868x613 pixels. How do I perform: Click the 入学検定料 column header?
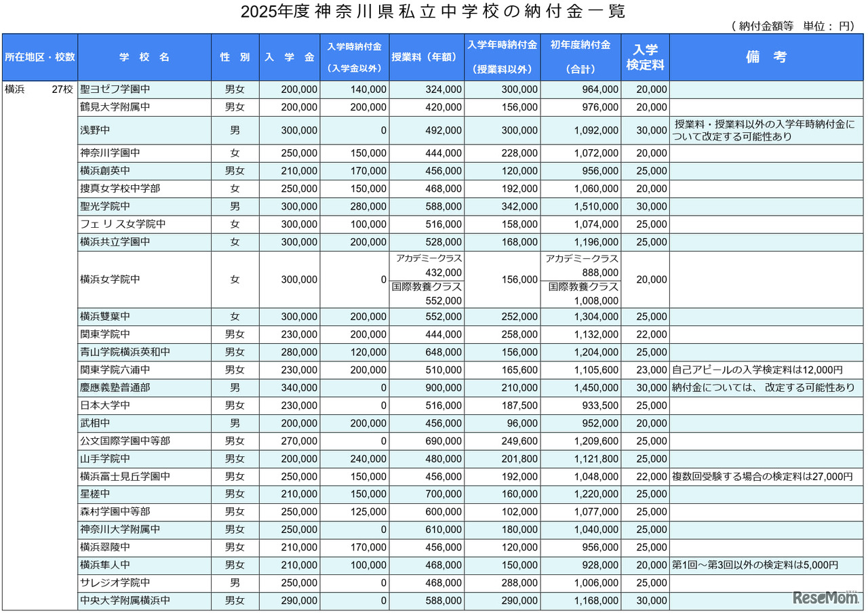click(x=646, y=58)
